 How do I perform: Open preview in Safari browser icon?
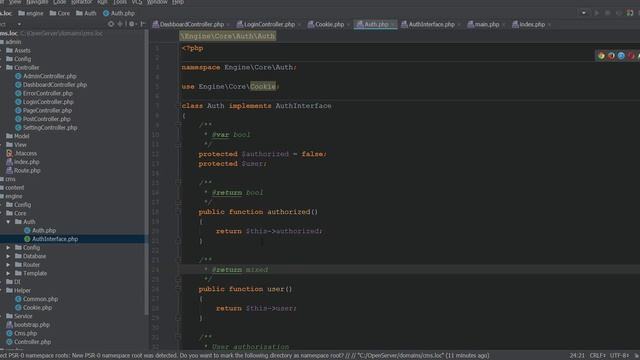(621, 56)
